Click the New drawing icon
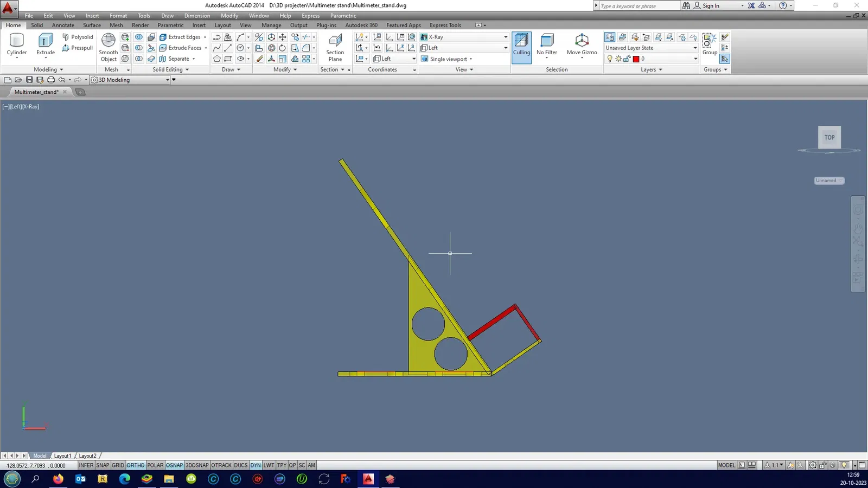Viewport: 868px width, 488px height. click(8, 80)
